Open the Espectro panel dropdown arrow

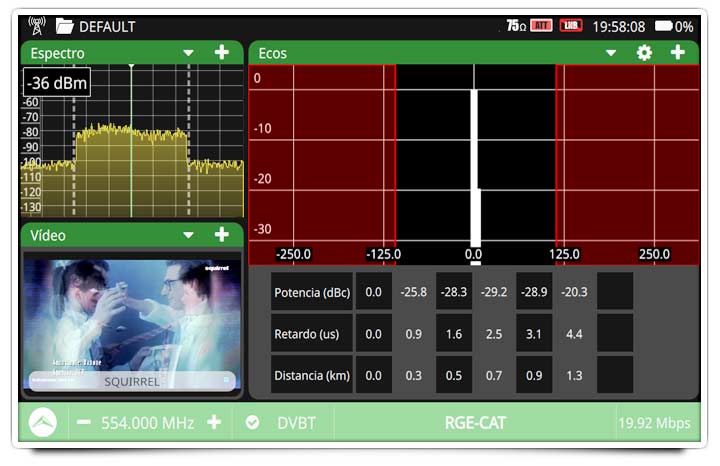click(x=188, y=53)
